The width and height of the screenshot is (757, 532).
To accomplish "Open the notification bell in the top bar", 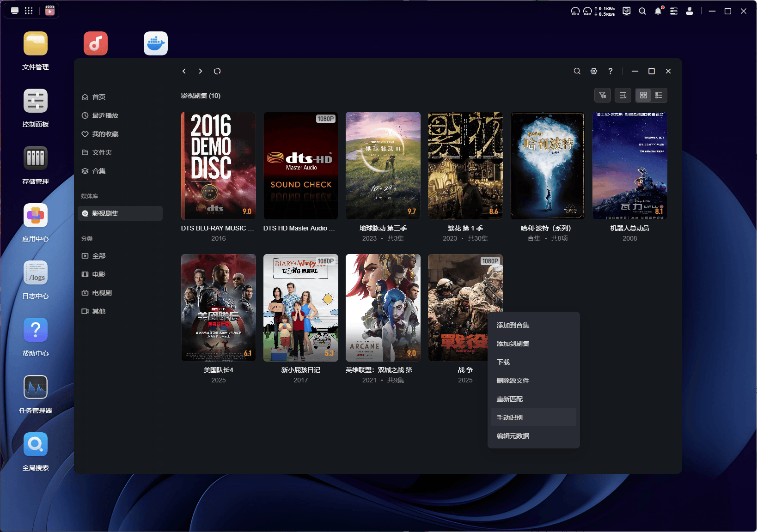I will 658,11.
